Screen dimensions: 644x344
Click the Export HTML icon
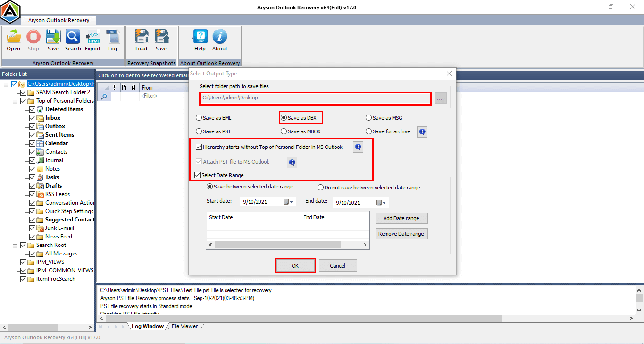point(93,37)
